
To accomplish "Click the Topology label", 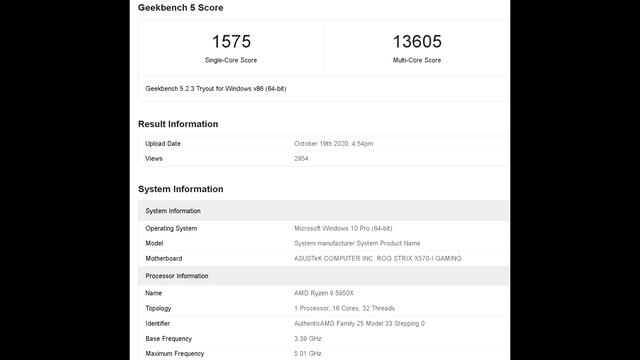I will 158,308.
